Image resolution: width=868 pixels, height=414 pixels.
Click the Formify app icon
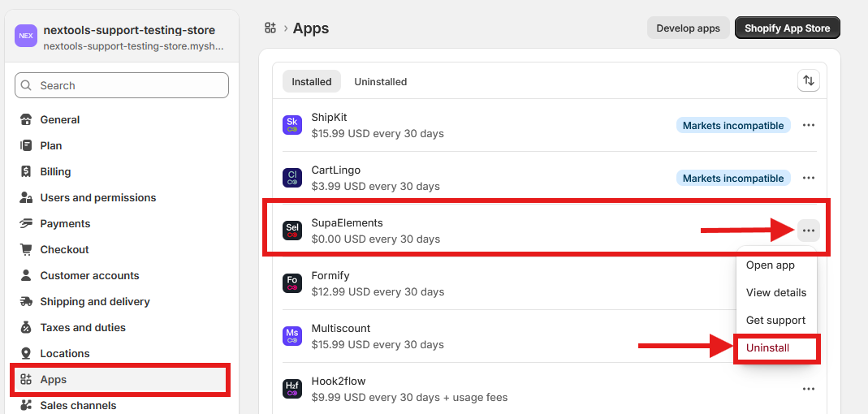pyautogui.click(x=292, y=283)
